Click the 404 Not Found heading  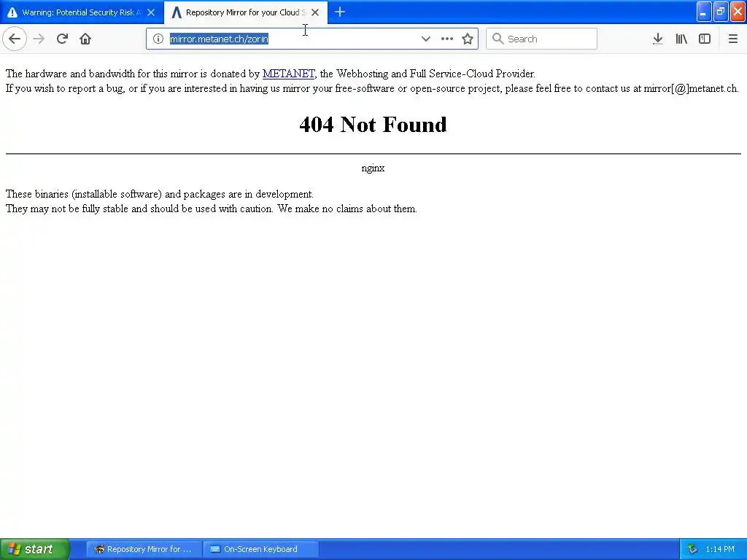coord(373,124)
